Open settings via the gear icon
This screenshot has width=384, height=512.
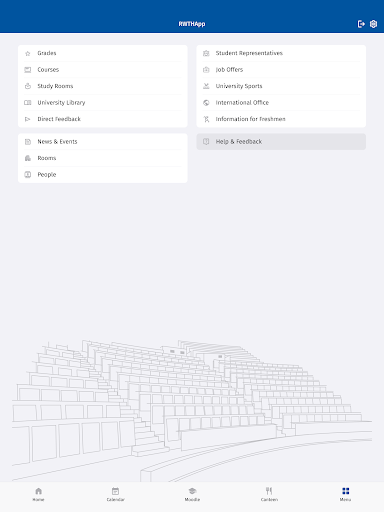tap(373, 24)
